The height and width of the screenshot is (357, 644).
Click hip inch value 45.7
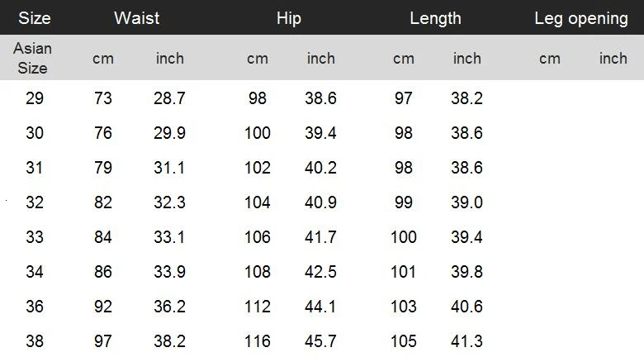321,341
